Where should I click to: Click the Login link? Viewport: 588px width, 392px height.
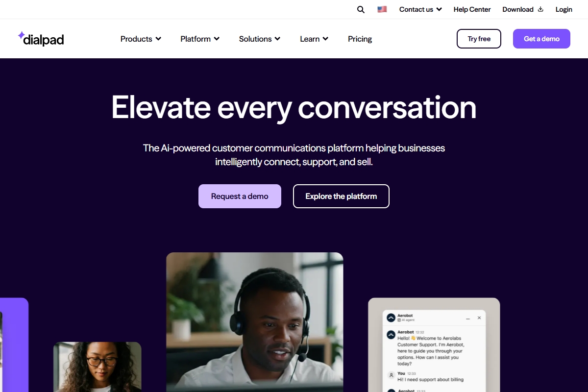[564, 9]
